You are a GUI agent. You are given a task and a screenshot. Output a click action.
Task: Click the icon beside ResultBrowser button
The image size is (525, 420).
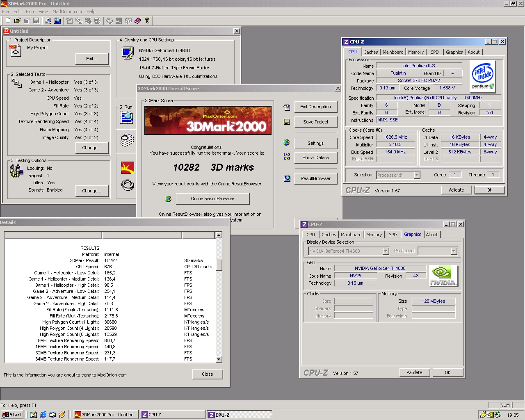pos(287,178)
